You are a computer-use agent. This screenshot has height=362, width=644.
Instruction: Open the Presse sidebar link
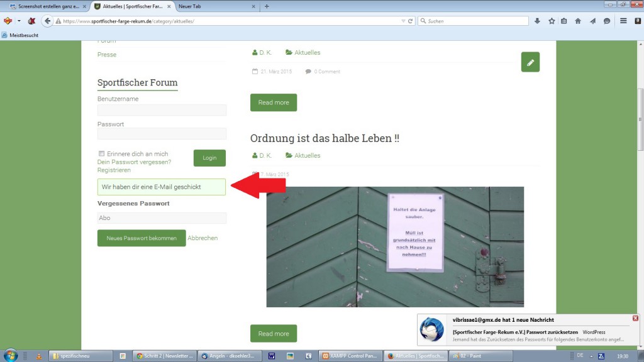(107, 55)
